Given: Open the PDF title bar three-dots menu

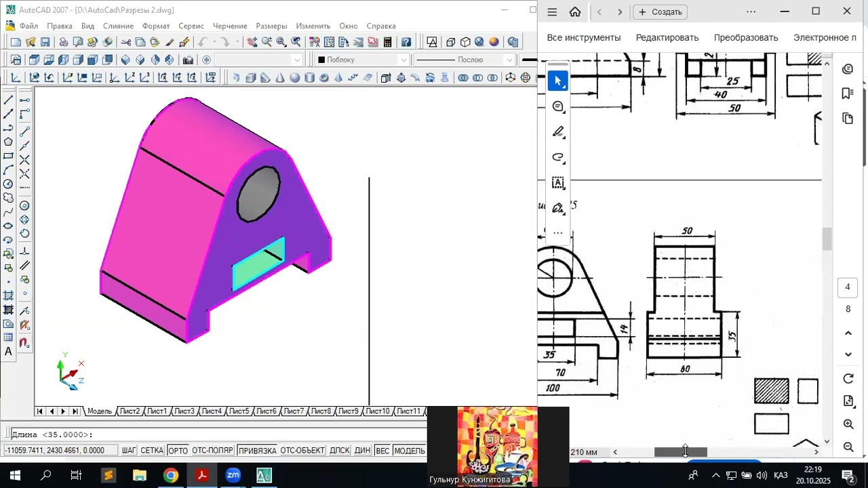Looking at the screenshot, I should [x=751, y=12].
